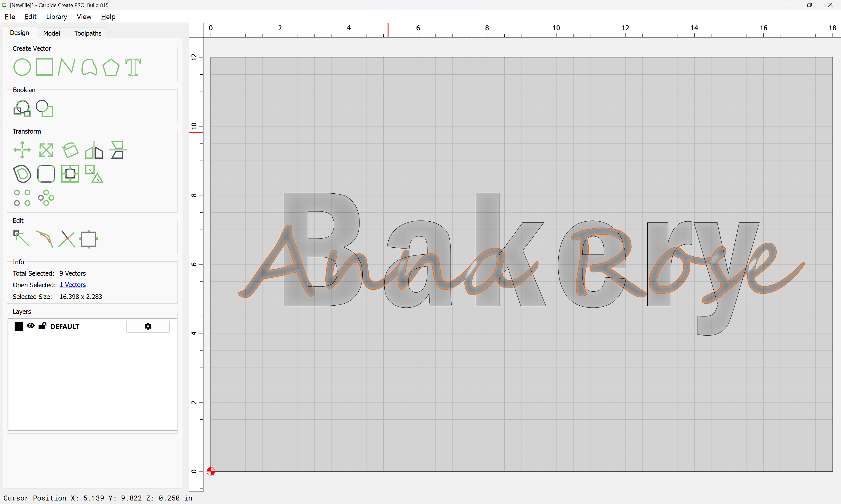Activate the Text tool
This screenshot has width=841, height=504.
(x=133, y=67)
